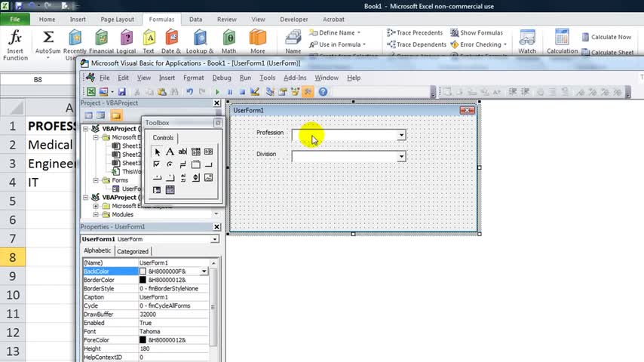Select the Sheet2 item in project tree

127,155
